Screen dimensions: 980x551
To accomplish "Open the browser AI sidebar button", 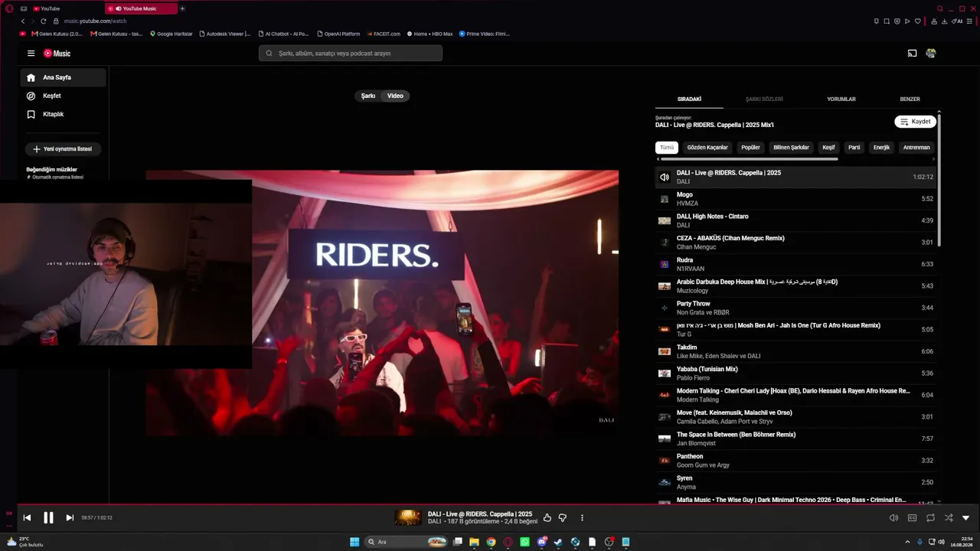I will click(957, 21).
